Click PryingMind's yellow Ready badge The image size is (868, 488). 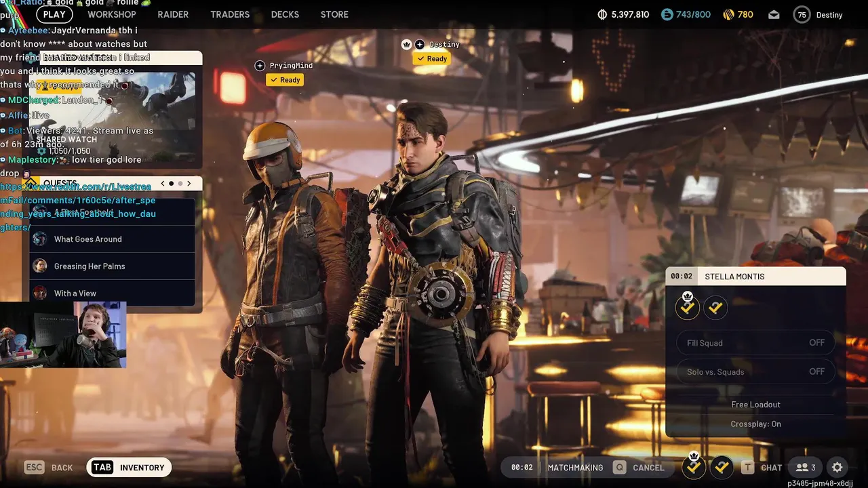coord(285,80)
